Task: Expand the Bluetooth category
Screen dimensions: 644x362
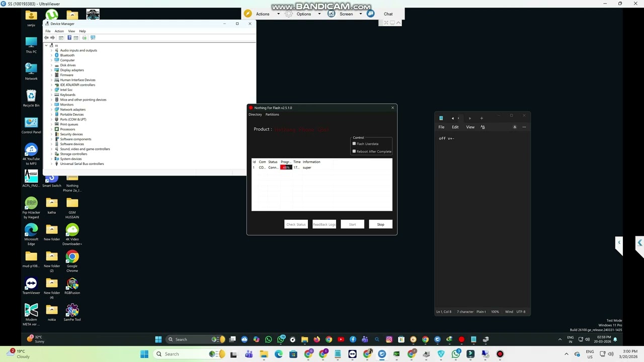Action: coord(51,55)
